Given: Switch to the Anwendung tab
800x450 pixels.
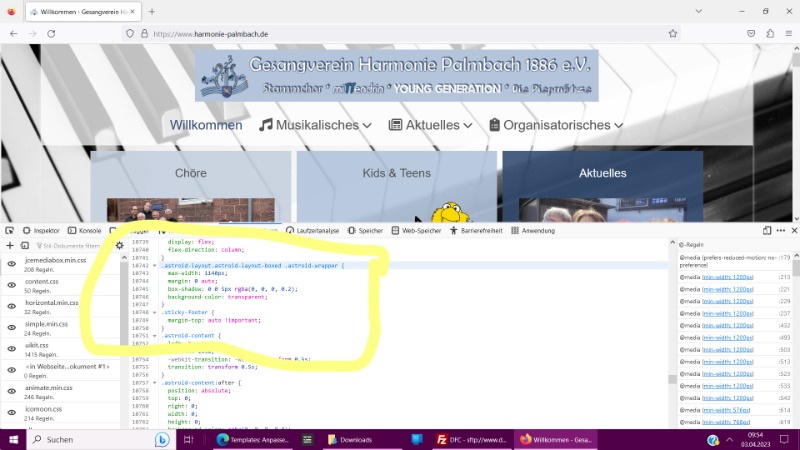Looking at the screenshot, I should point(533,231).
